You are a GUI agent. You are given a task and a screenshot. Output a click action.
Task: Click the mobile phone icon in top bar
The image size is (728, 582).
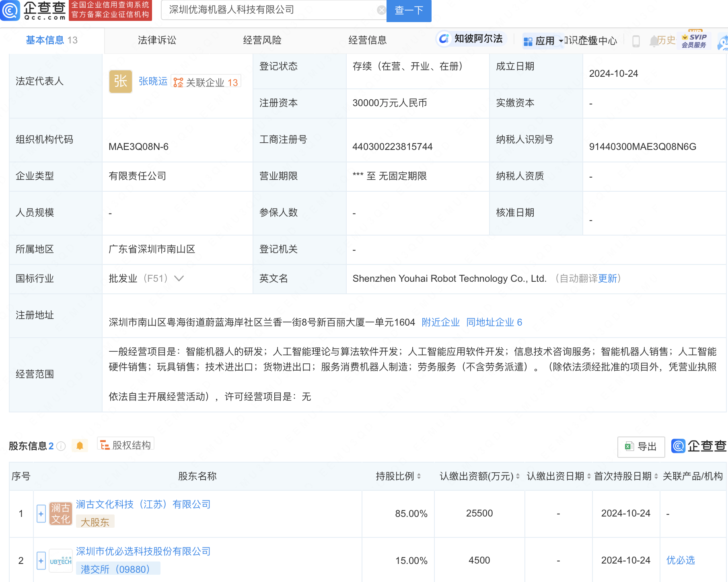point(636,41)
